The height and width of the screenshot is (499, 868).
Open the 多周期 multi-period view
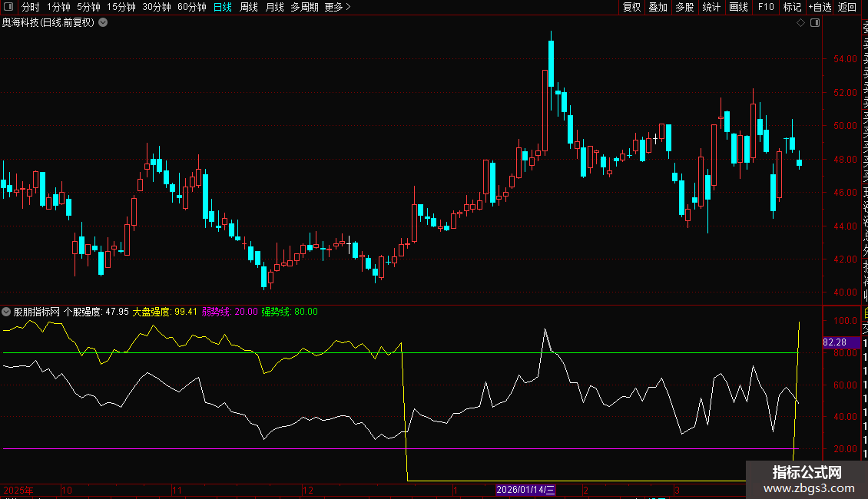[x=304, y=7]
